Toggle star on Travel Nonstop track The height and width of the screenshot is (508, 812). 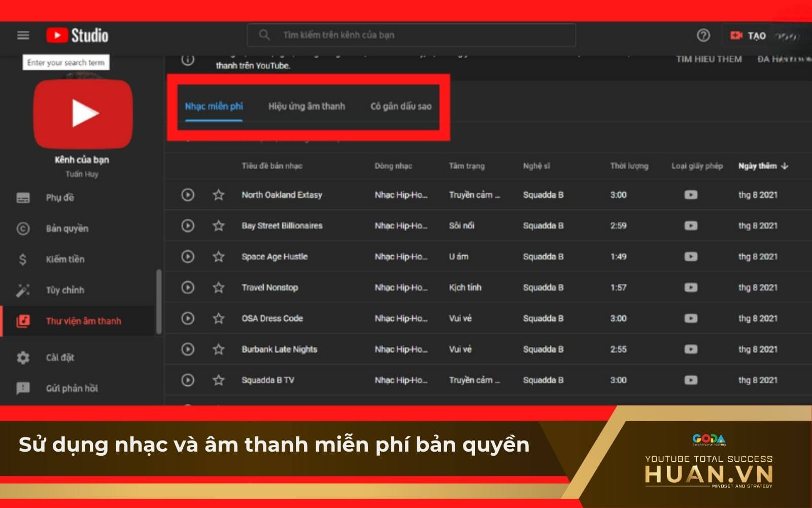coord(218,288)
